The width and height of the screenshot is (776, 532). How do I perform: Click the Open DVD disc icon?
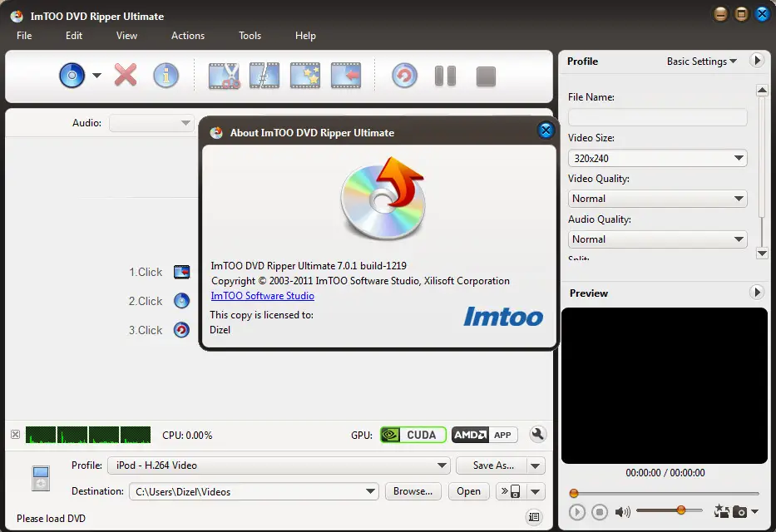click(x=72, y=76)
